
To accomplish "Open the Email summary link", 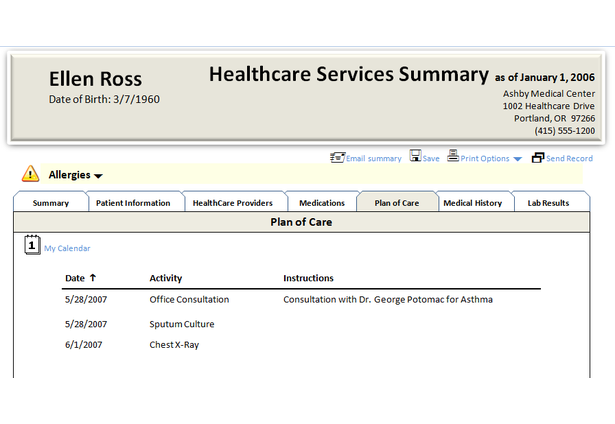I will [373, 158].
